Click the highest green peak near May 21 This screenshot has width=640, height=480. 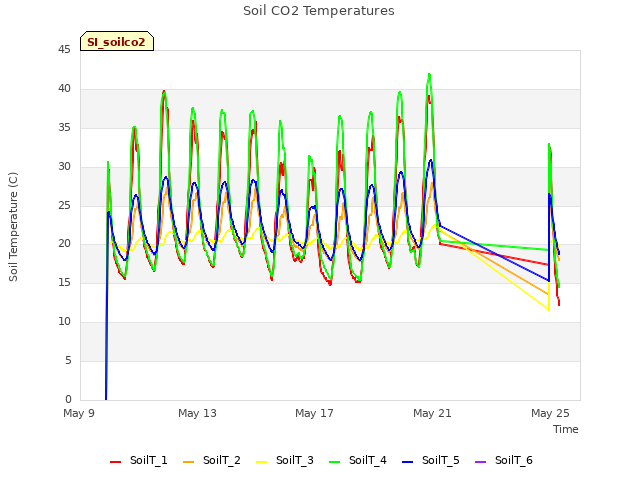pyautogui.click(x=429, y=75)
